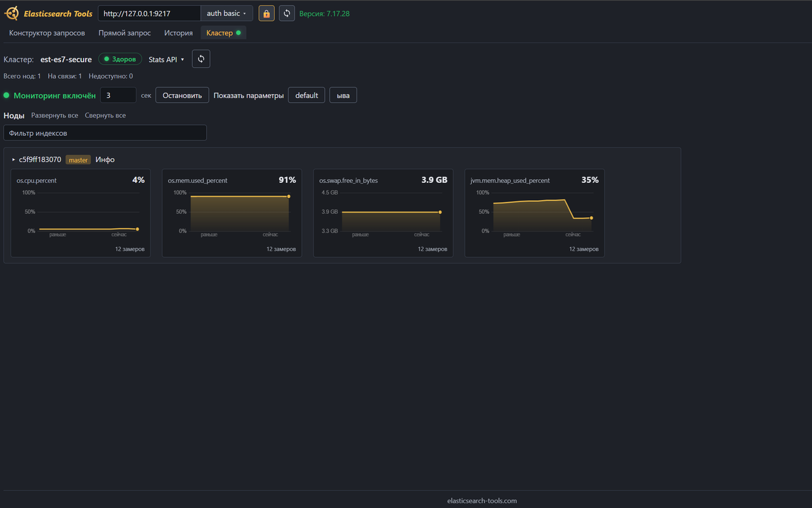Screen dimensions: 812x508
Task: Click the Всего нод: 1 counter
Action: [22, 76]
